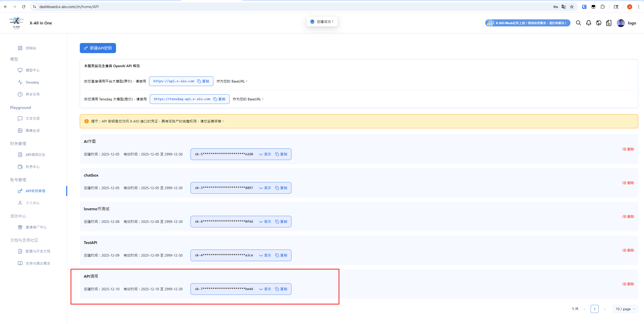Viewport: 644px width, 324px height.
Task: Bookmark this page with the star icon
Action: 572,7
